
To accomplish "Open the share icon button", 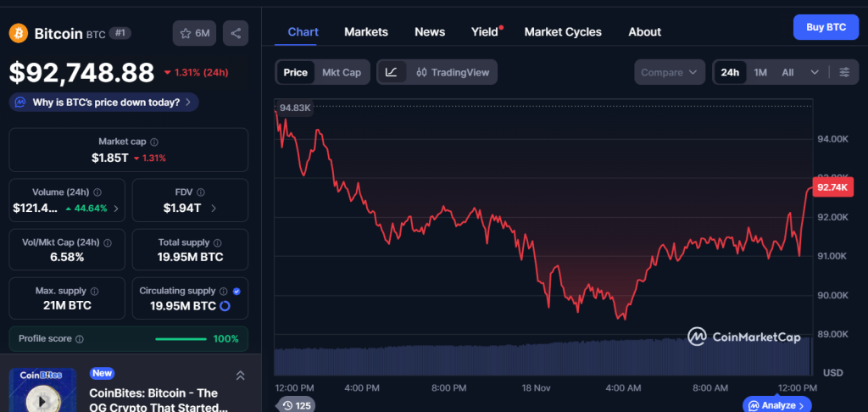I will tap(236, 33).
